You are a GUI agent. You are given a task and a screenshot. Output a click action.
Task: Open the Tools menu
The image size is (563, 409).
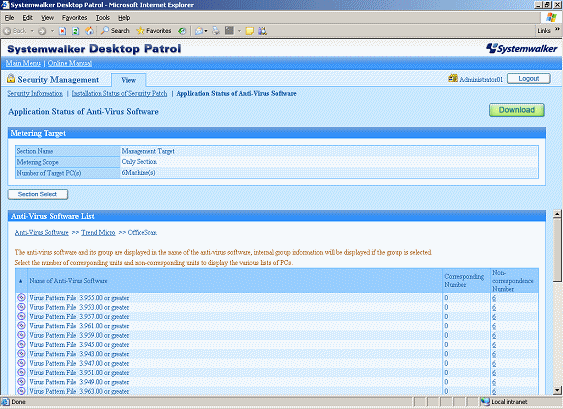pos(102,18)
